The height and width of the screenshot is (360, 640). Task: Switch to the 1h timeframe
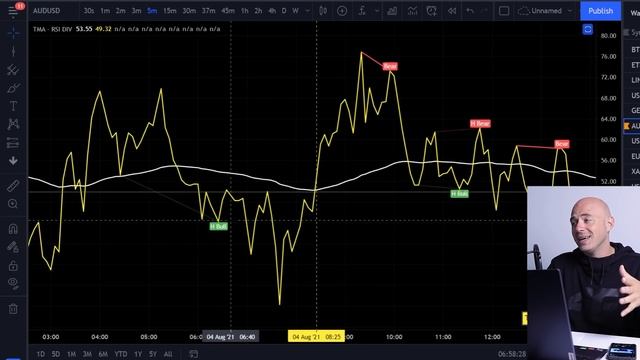244,11
